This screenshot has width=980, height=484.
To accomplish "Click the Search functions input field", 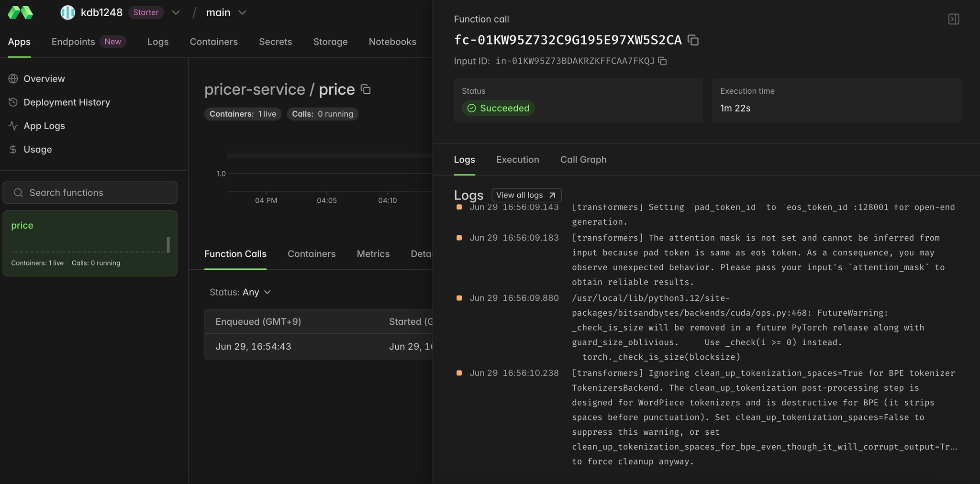I will [x=90, y=192].
